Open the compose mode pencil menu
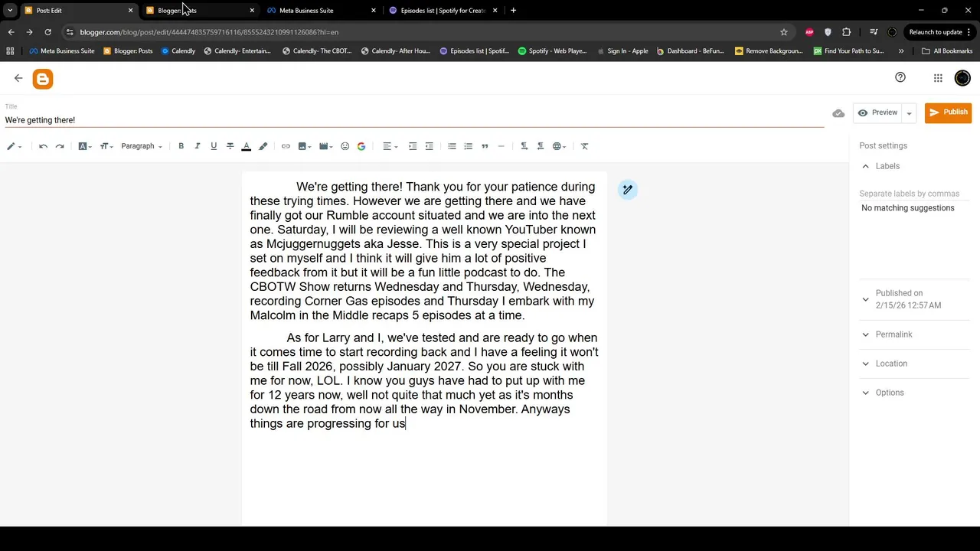Image resolution: width=980 pixels, height=551 pixels. [x=14, y=146]
